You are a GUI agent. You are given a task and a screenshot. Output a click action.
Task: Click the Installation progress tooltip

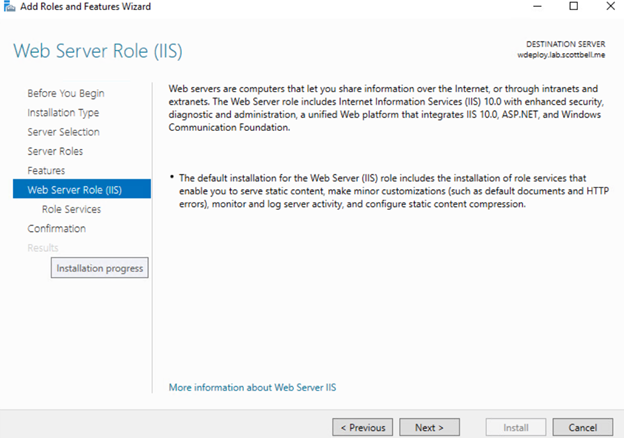click(x=99, y=268)
